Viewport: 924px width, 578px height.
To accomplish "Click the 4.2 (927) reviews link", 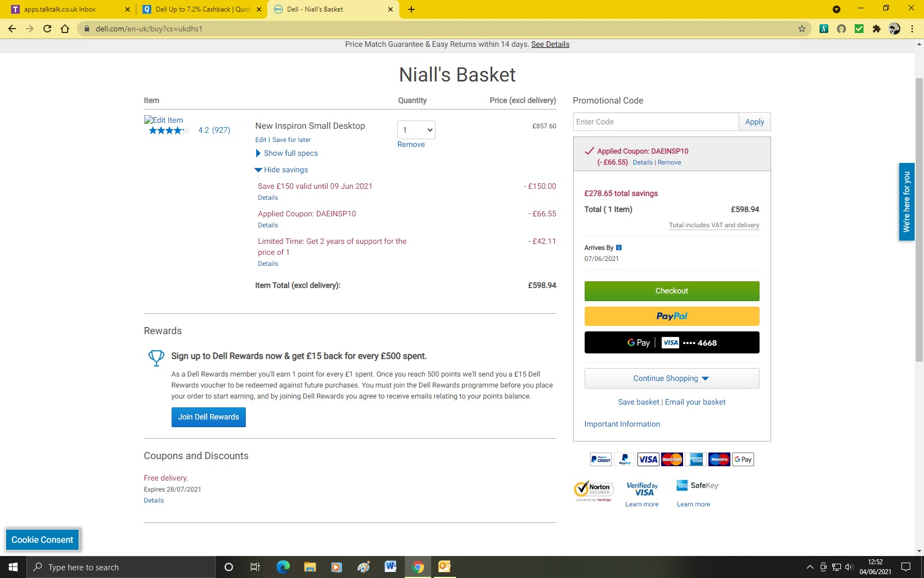I will tap(214, 130).
